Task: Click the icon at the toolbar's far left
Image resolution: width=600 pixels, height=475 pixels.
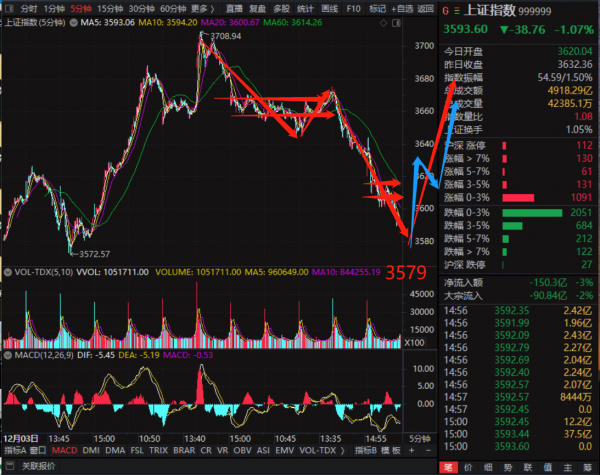Action: pos(8,8)
